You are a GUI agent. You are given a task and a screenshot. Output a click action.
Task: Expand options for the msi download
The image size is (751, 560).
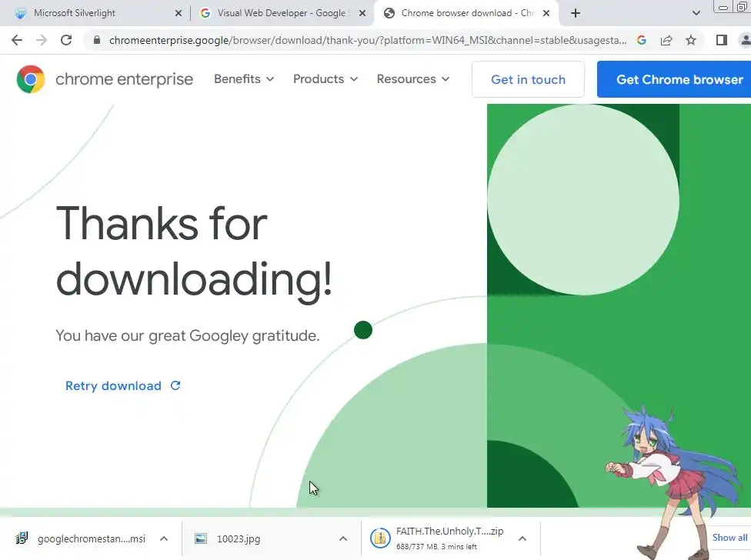(x=164, y=539)
